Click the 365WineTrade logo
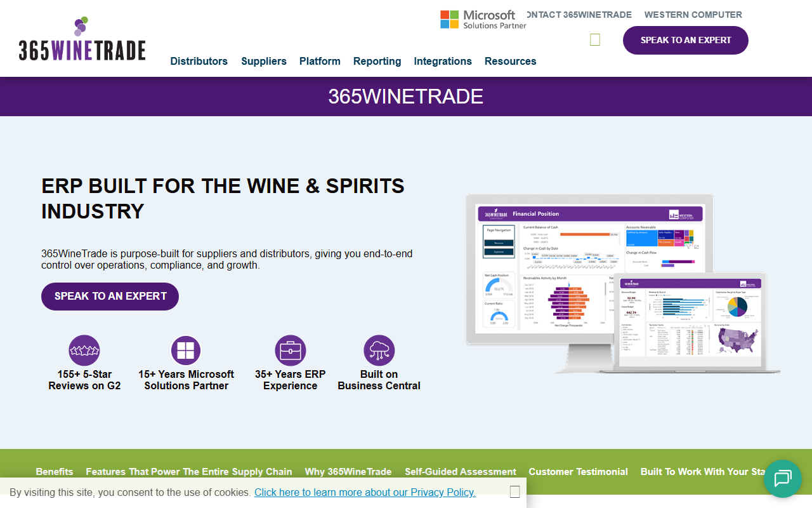812x508 pixels. pyautogui.click(x=82, y=39)
